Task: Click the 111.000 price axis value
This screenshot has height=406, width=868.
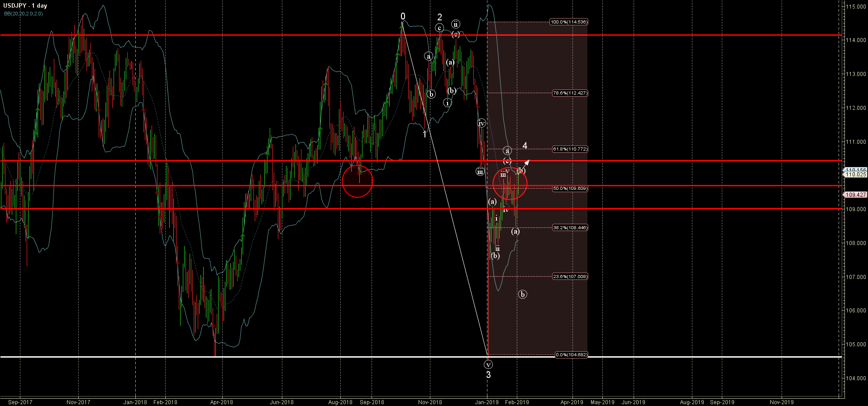Action: tap(855, 142)
